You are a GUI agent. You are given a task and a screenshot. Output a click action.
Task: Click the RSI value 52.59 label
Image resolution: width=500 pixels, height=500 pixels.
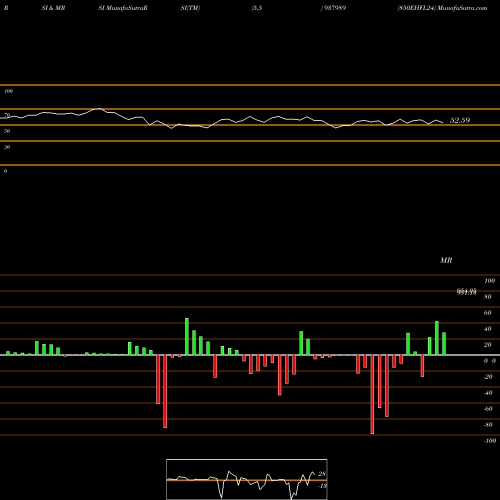[x=460, y=120]
